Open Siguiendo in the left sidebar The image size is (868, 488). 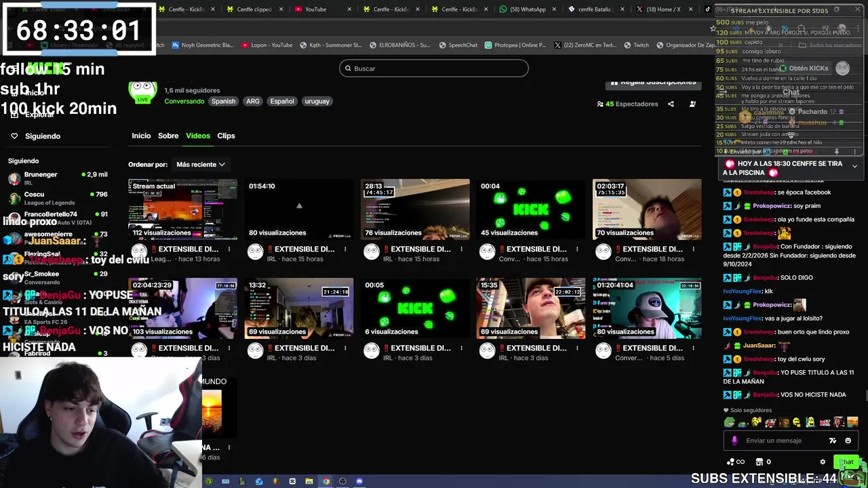(42, 136)
